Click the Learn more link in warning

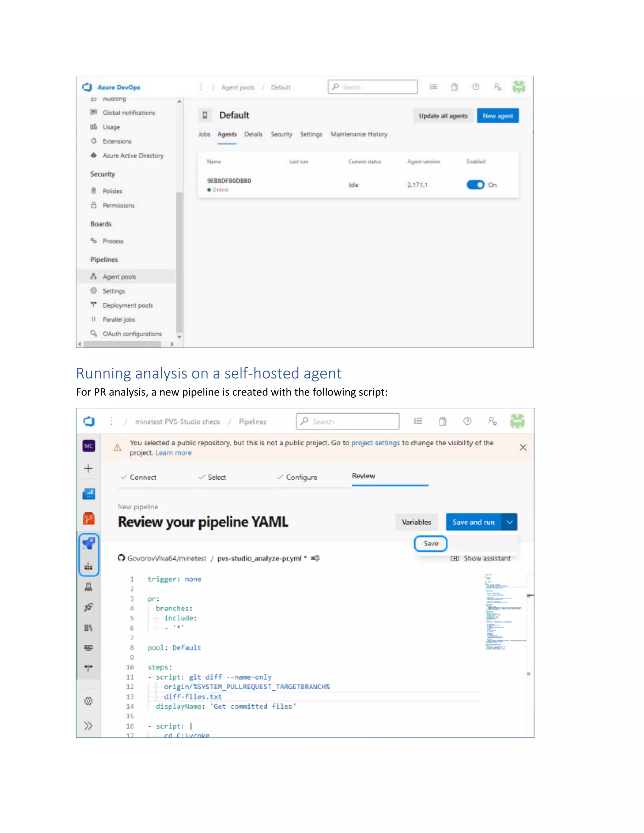click(x=174, y=453)
